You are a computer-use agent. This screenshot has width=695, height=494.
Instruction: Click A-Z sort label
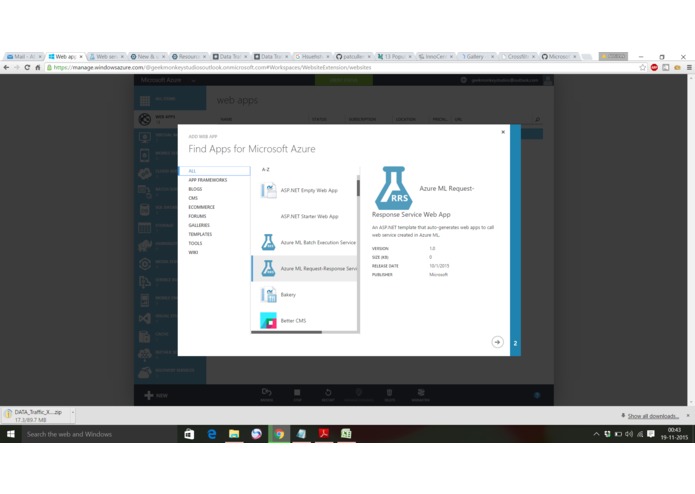[266, 170]
